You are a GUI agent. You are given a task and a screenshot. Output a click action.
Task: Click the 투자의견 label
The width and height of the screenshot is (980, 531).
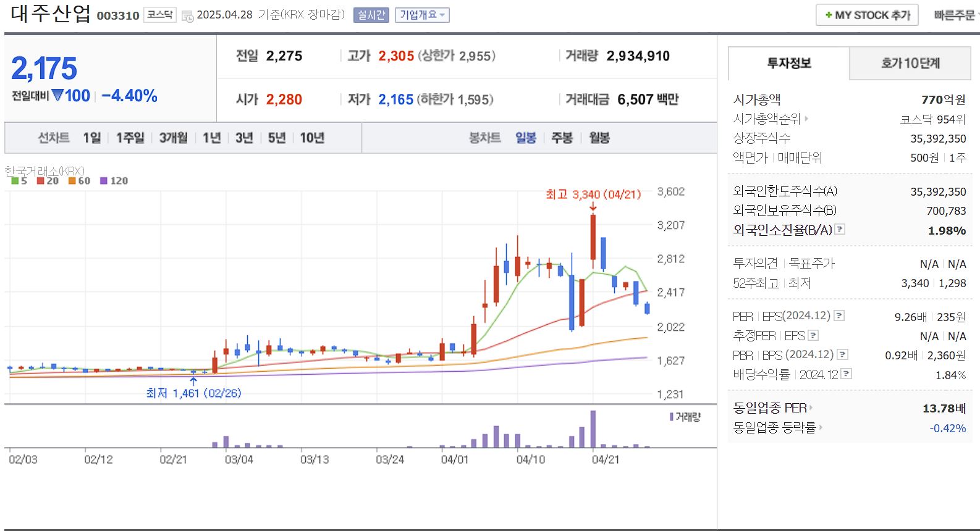point(755,264)
